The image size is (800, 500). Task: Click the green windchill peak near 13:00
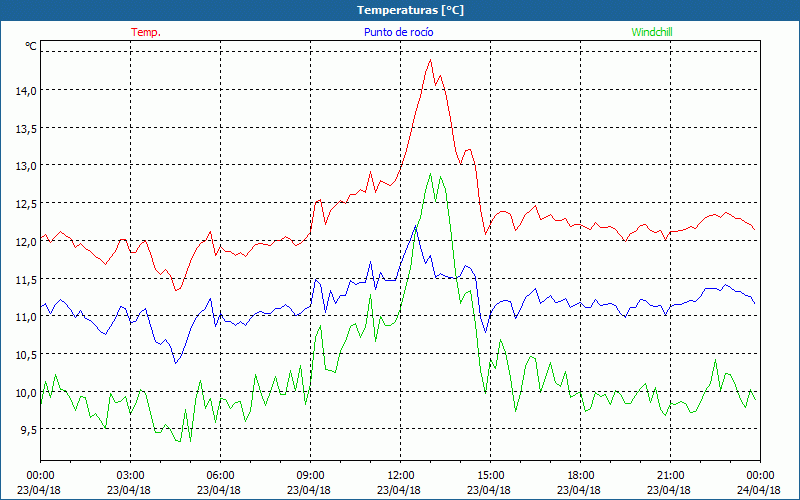430,174
